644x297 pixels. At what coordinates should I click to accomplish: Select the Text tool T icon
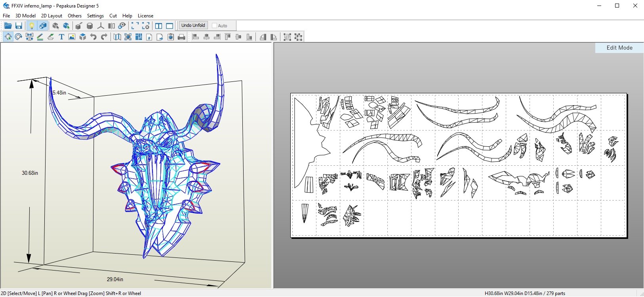click(x=61, y=37)
